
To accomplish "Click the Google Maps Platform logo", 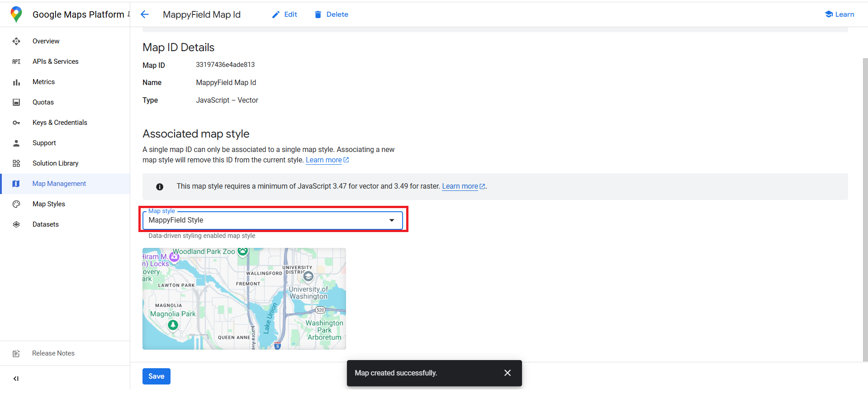I will click(16, 14).
